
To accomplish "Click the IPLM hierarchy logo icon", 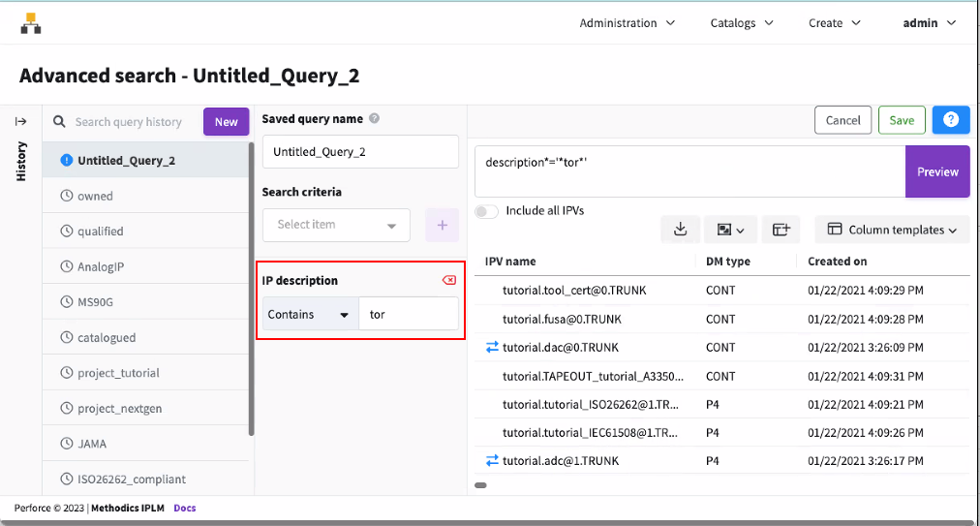I will coord(31,23).
